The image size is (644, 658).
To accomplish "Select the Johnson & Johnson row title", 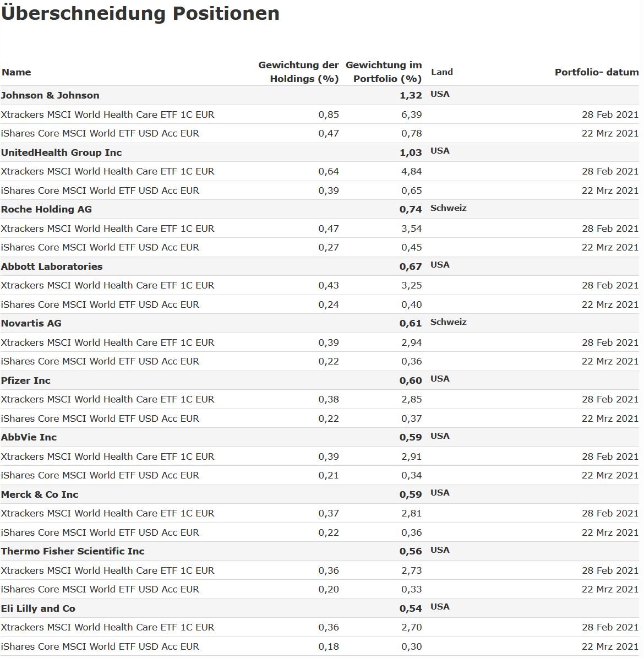I will coord(50,95).
